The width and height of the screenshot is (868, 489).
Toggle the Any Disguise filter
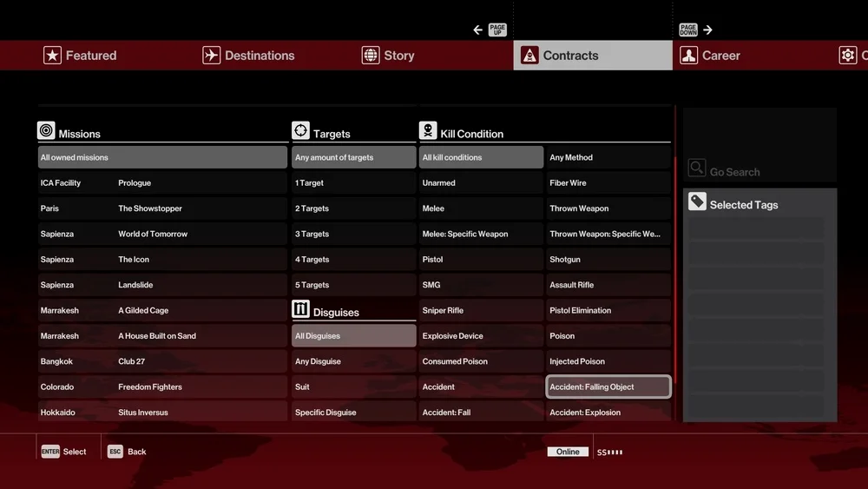354,361
